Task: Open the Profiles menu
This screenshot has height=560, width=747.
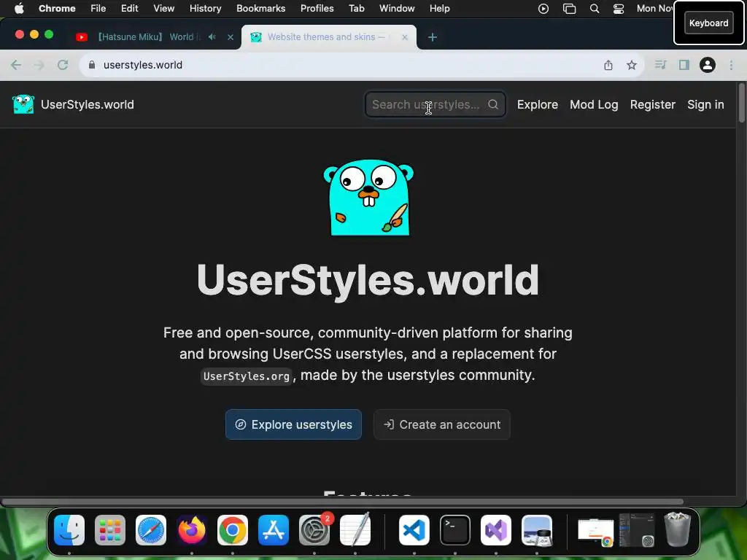Action: (317, 8)
